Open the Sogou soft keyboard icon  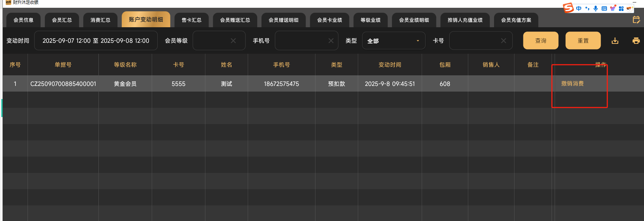[604, 8]
